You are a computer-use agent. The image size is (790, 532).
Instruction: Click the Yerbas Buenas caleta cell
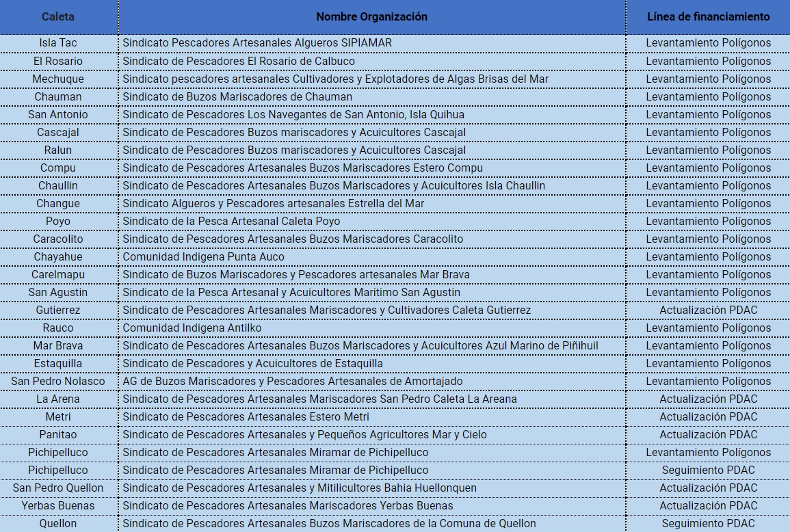click(58, 506)
